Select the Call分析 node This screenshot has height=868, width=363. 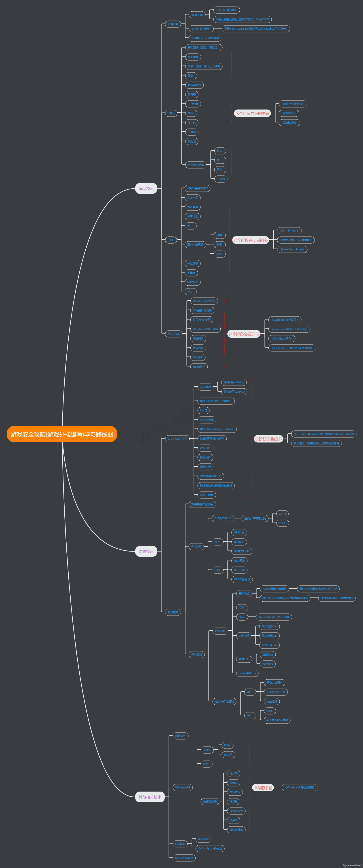pyautogui.click(x=244, y=636)
